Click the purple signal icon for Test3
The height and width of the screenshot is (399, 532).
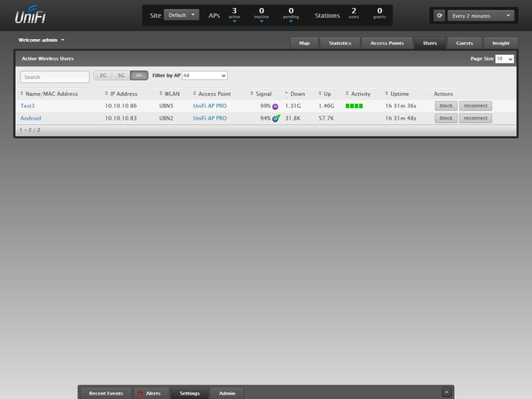[x=275, y=106]
